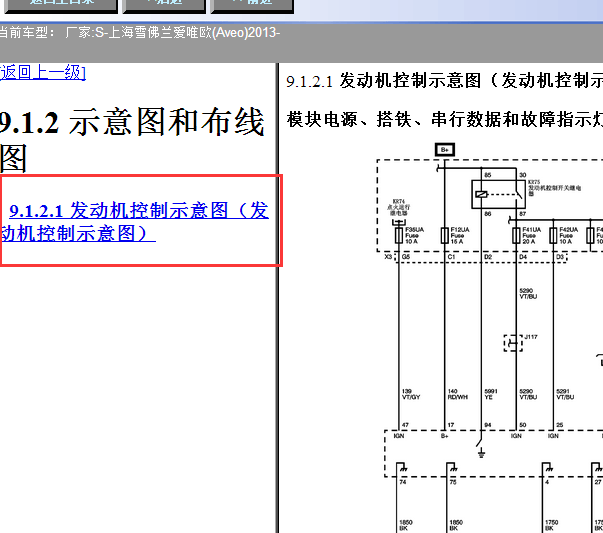This screenshot has height=533, width=603.
Task: Click the KR75 发动机控制开关继电器 label
Action: coord(554,188)
